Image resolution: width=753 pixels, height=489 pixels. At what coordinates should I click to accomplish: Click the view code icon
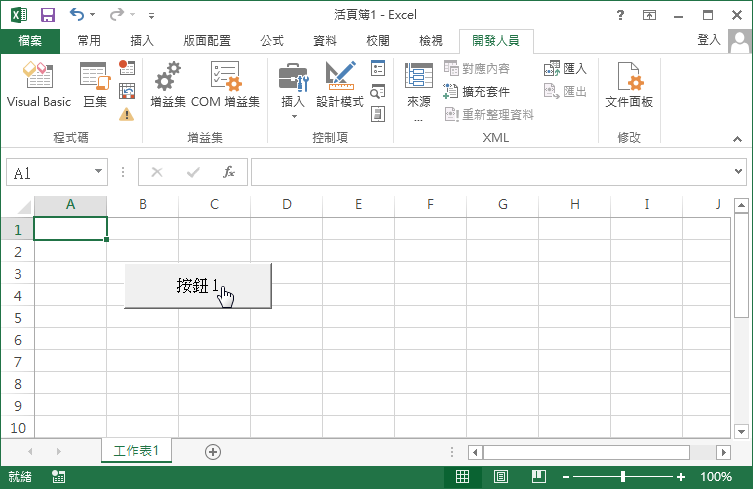pyautogui.click(x=378, y=91)
